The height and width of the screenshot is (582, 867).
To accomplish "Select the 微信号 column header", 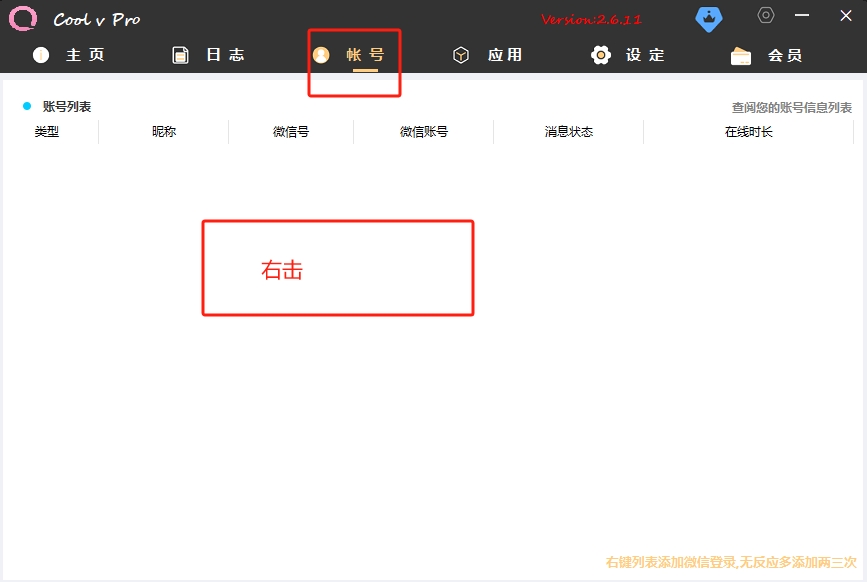I will pyautogui.click(x=291, y=132).
